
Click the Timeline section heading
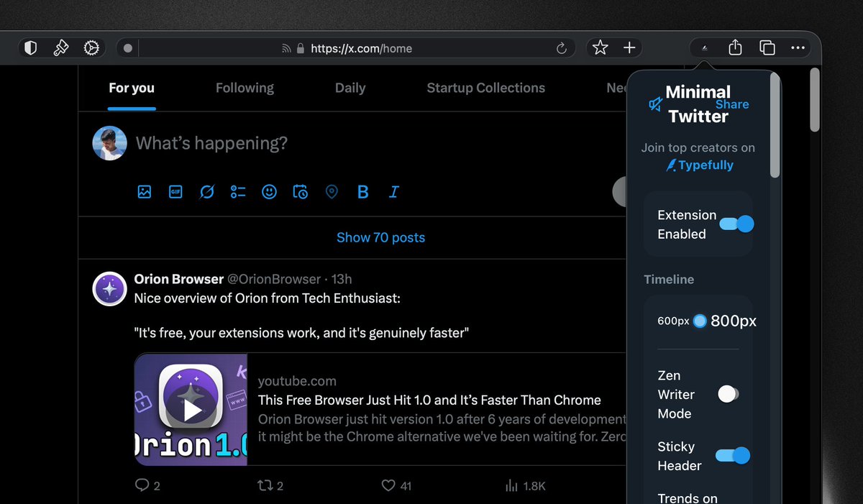(x=669, y=279)
